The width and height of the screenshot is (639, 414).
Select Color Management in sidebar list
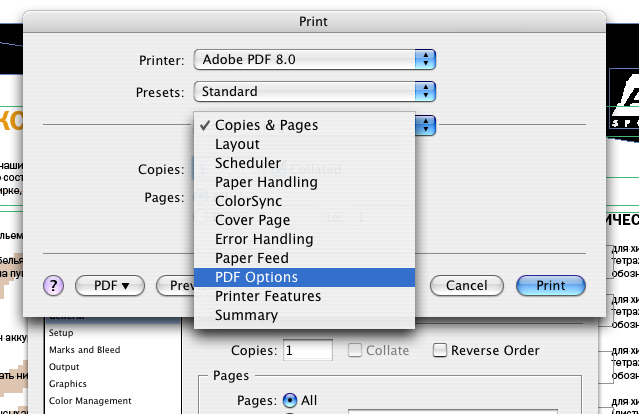(90, 401)
